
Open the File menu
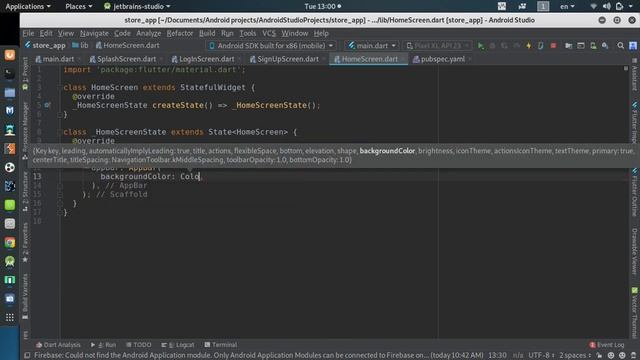28,33
